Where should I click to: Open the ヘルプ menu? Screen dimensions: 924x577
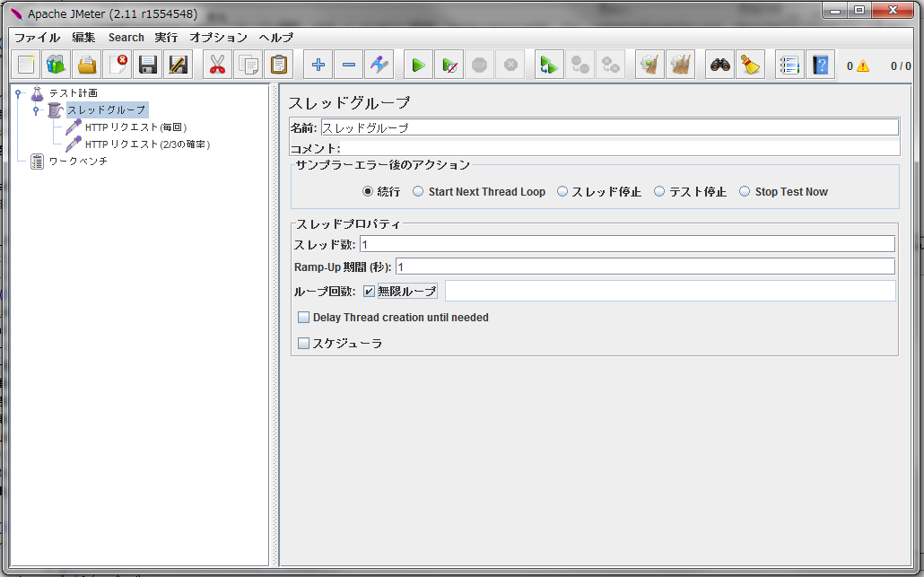point(275,37)
